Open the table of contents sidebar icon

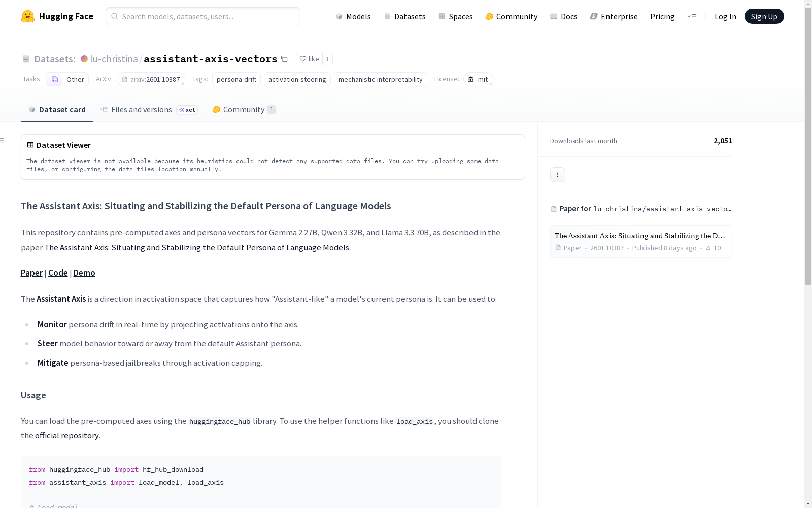pyautogui.click(x=3, y=140)
